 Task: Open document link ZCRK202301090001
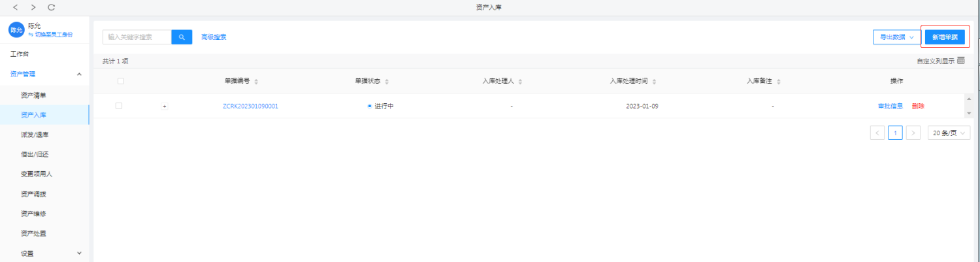click(250, 106)
